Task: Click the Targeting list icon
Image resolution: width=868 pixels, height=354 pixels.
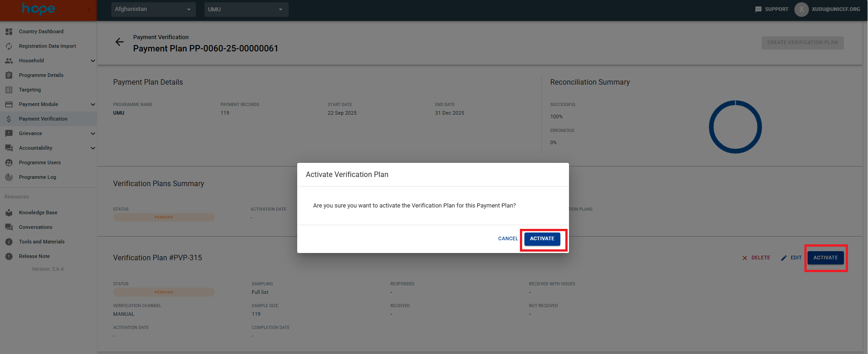Action: [9, 90]
